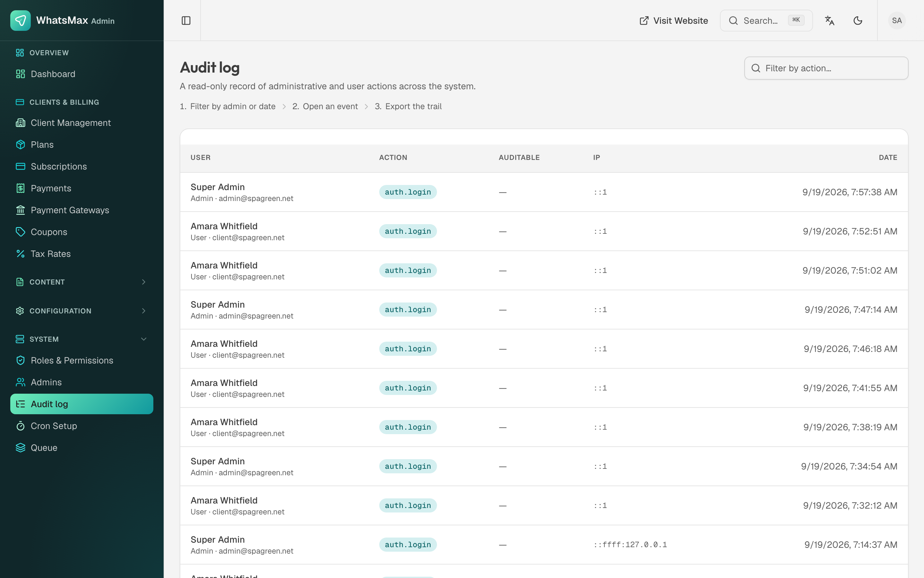The height and width of the screenshot is (578, 924).
Task: Switch to dark mode moon icon
Action: tap(858, 21)
